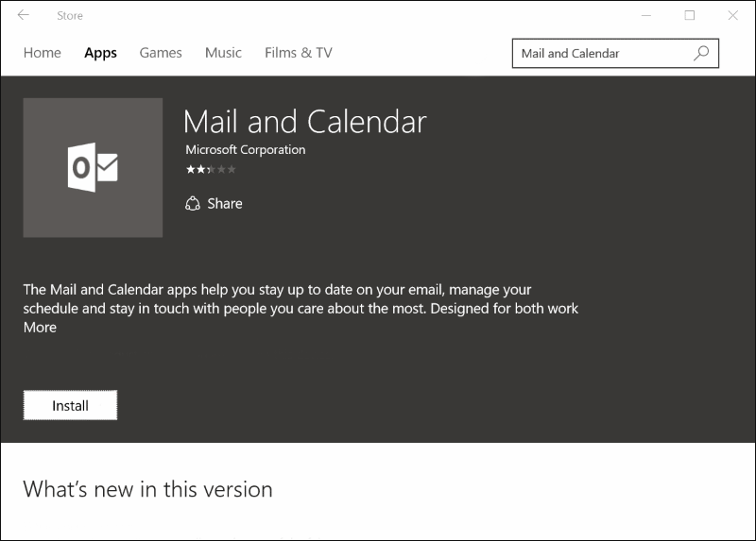Screen dimensions: 756x541
Task: Select the Music tab
Action: click(x=223, y=53)
